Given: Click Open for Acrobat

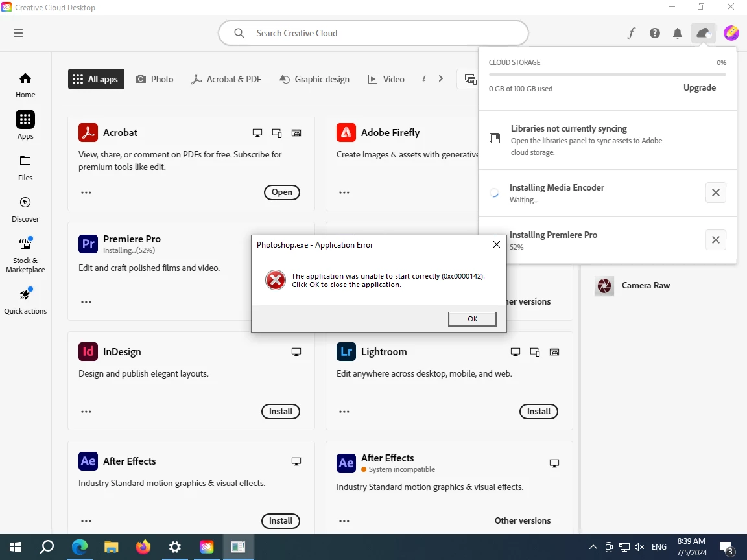Looking at the screenshot, I should click(282, 192).
